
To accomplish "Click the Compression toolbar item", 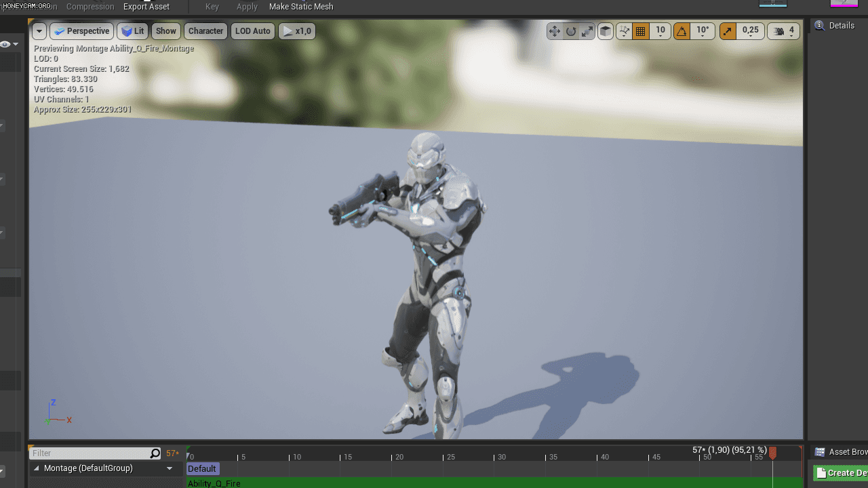I will (x=90, y=7).
